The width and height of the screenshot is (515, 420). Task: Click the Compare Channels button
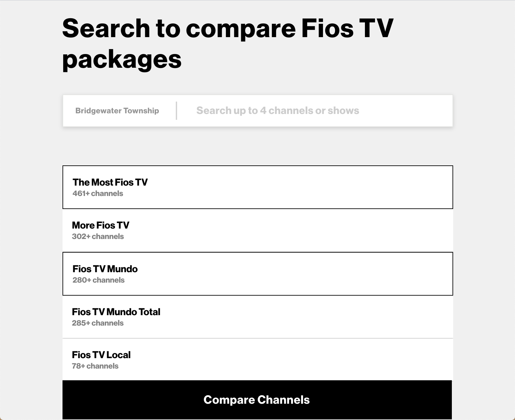coord(257,399)
